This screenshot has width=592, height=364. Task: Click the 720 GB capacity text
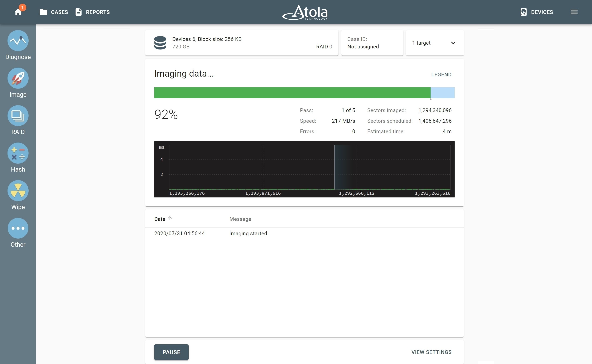point(181,47)
